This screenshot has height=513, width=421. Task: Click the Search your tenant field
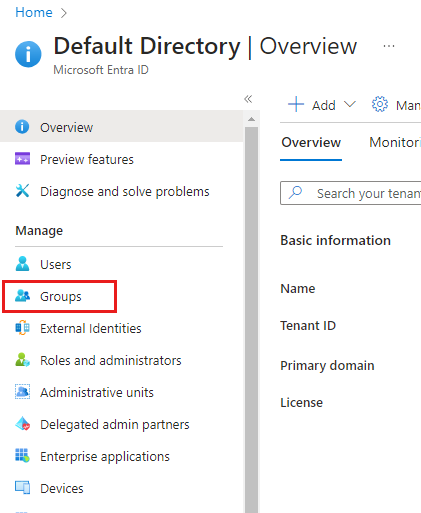tap(351, 193)
